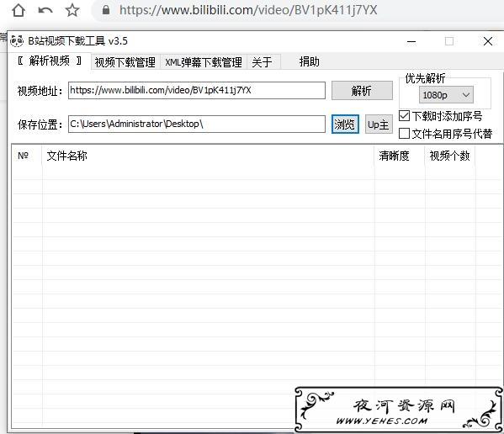This screenshot has width=504, height=434.
Task: Click the № column header
Action: pyautogui.click(x=27, y=156)
